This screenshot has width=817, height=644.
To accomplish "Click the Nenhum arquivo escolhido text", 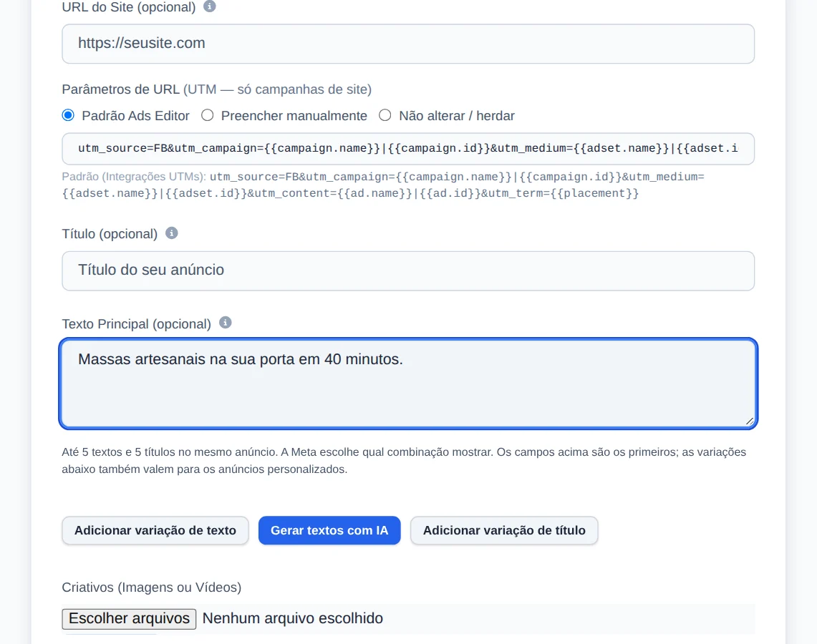I will click(293, 618).
